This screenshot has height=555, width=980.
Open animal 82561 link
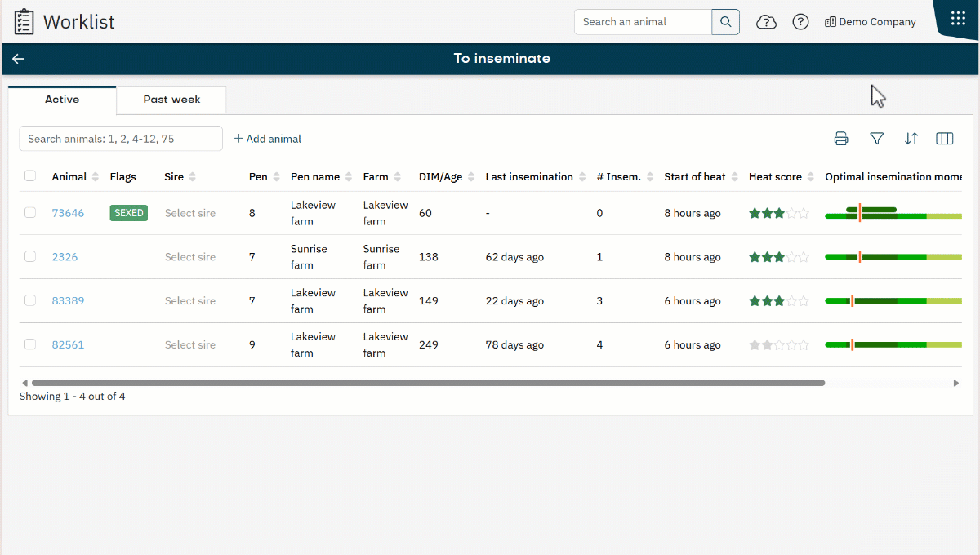[x=68, y=345]
